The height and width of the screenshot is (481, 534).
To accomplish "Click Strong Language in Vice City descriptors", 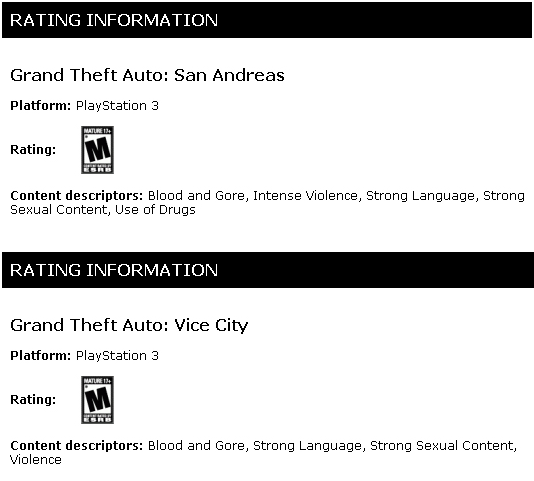I will 307,446.
